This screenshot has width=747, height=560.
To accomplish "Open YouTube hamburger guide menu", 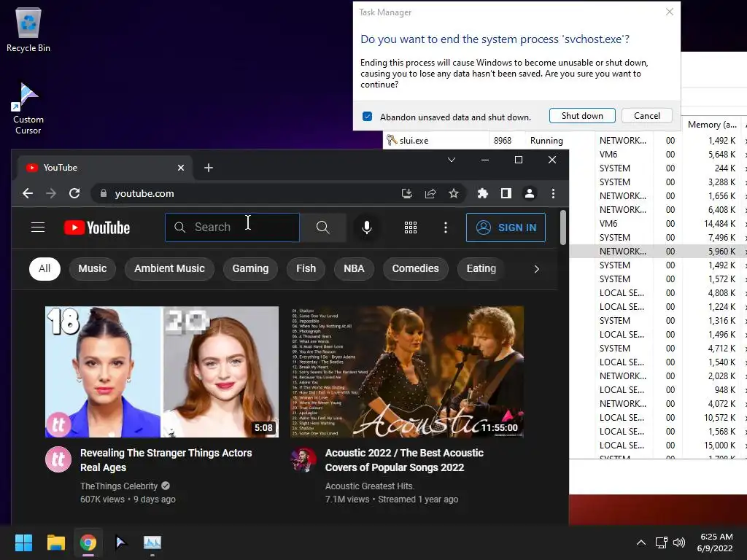I will click(38, 227).
